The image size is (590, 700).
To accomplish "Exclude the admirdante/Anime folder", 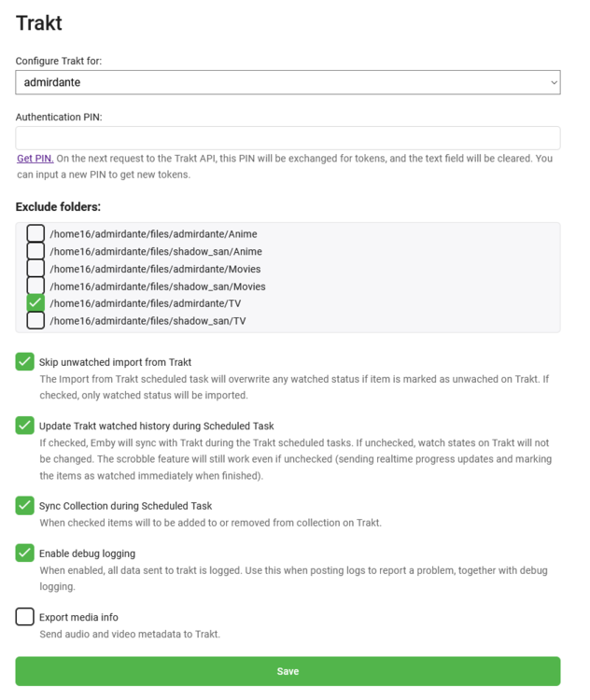I will click(35, 233).
